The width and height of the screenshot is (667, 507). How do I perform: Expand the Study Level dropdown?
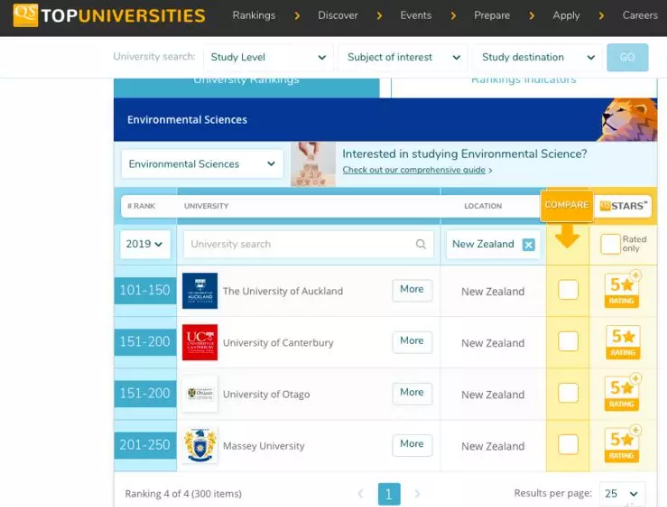(268, 57)
